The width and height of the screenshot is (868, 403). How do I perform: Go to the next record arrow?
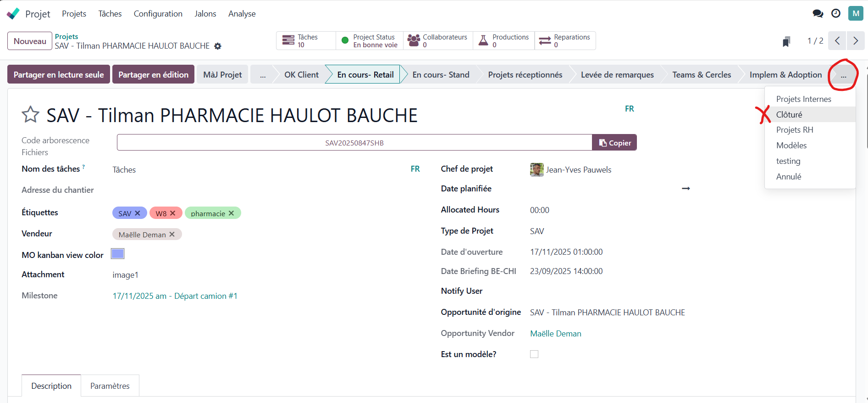(855, 41)
